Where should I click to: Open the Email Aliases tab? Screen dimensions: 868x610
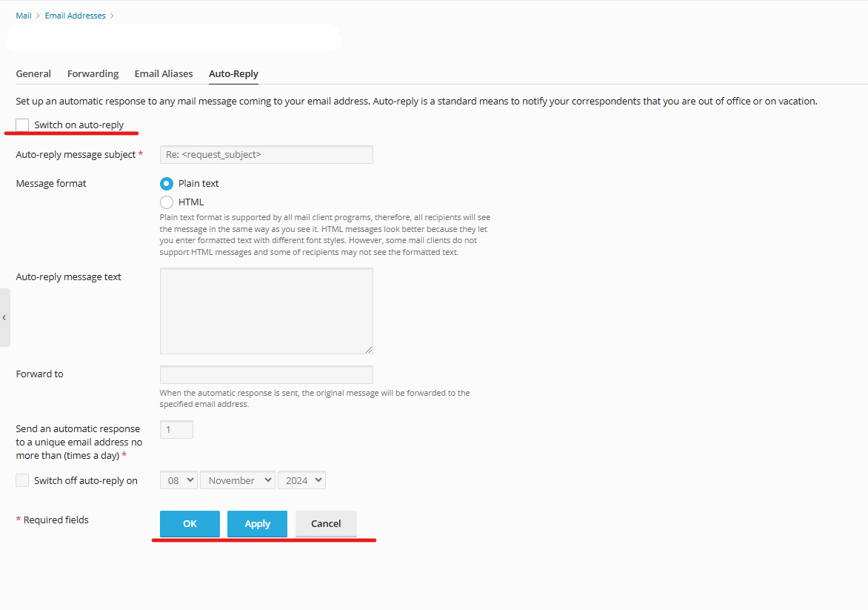pos(164,73)
